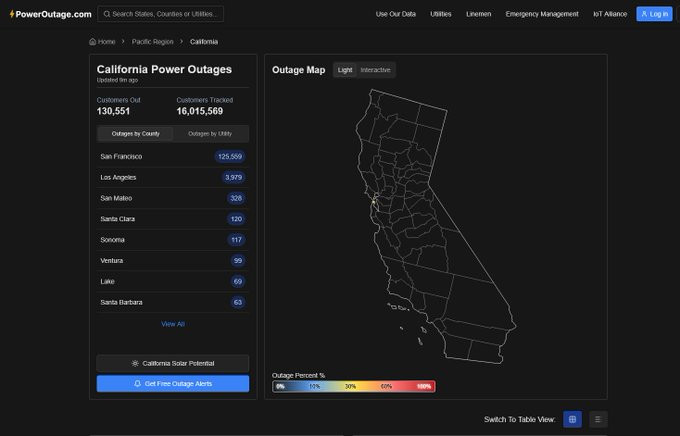
Task: Click the sun icon on Solar Potential
Action: [135, 363]
